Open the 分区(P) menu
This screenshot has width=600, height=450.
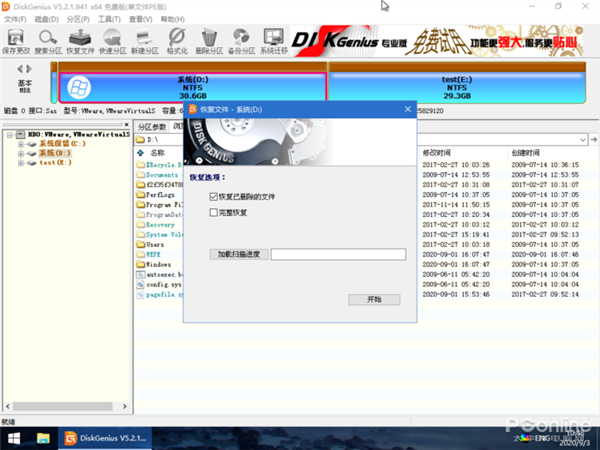coord(78,18)
